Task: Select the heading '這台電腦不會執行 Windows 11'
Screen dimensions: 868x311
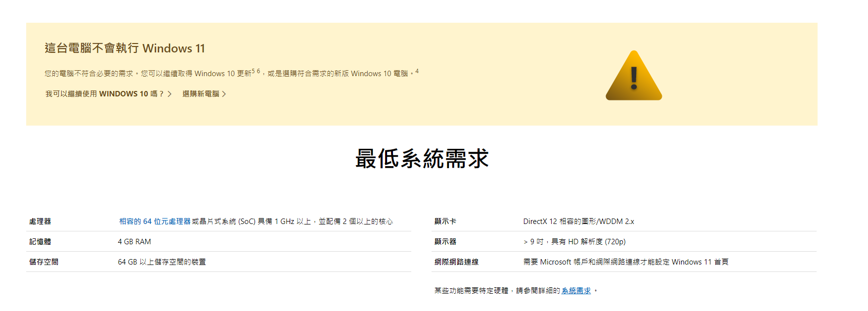Action: coord(125,48)
